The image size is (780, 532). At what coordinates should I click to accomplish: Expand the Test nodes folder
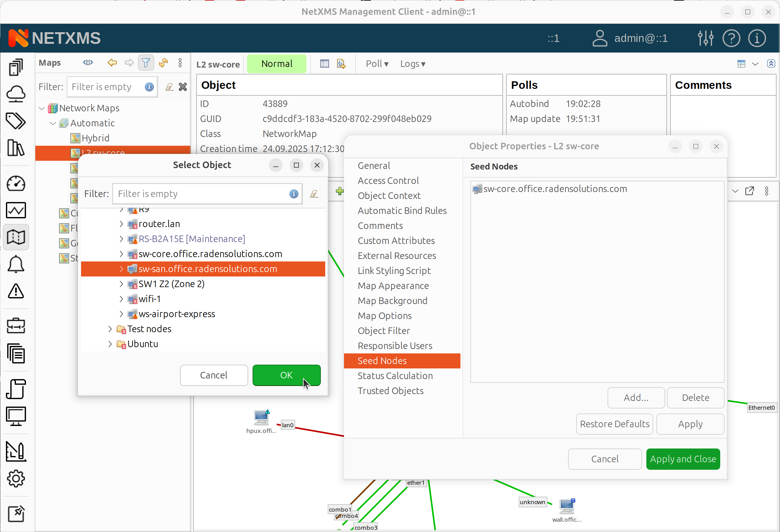coord(110,329)
